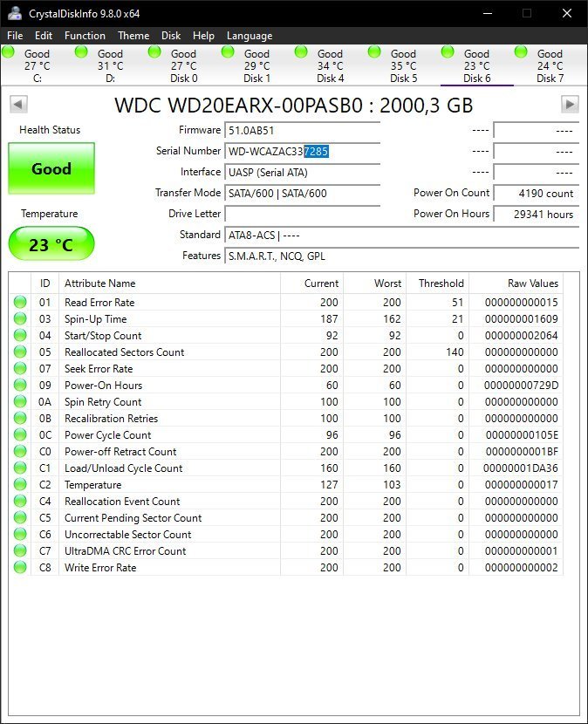Switch to the Disk 0 tab

[x=183, y=66]
